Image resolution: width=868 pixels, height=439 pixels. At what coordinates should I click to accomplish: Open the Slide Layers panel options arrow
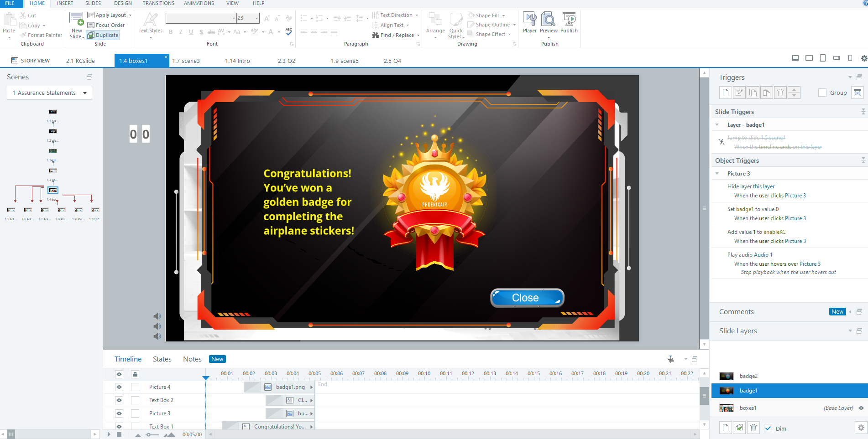click(850, 331)
